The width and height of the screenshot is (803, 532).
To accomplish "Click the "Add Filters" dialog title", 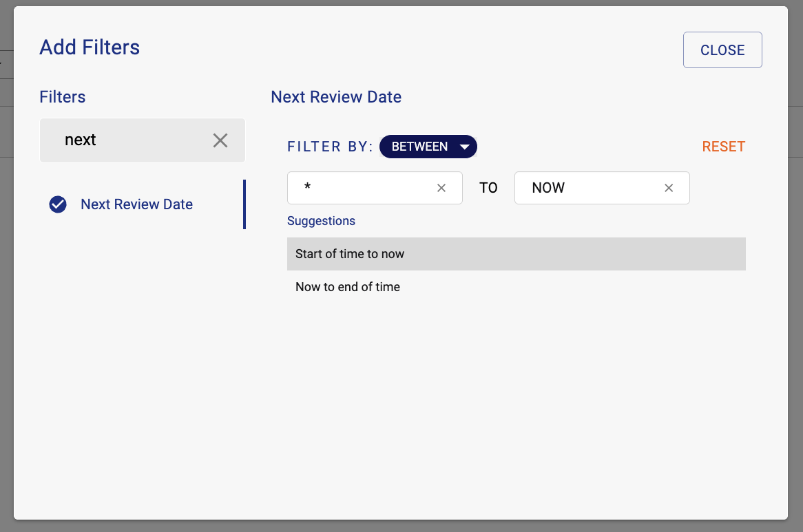I will coord(90,47).
